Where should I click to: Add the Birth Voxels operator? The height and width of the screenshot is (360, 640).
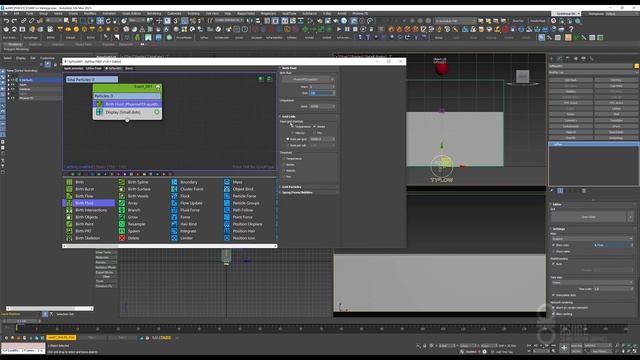click(138, 196)
